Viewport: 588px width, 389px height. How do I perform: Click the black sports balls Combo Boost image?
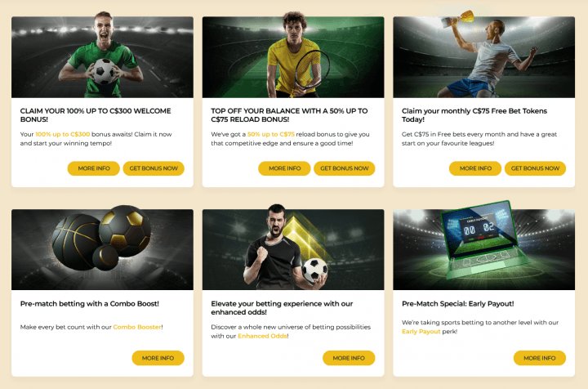(102, 249)
